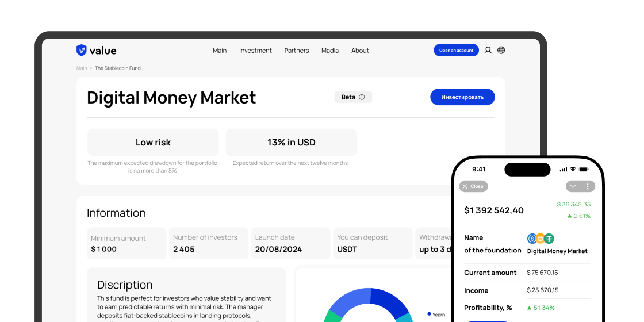Open the Investment navigation item
644x322 pixels.
255,51
